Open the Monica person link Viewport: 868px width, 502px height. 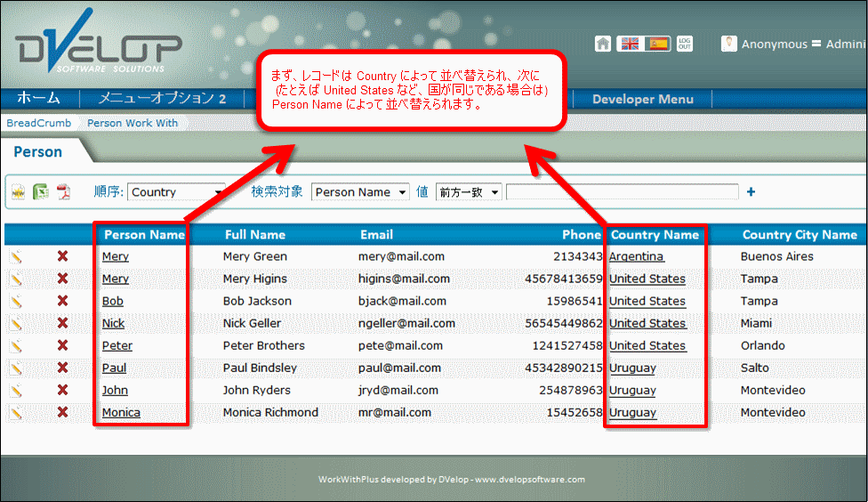121,413
